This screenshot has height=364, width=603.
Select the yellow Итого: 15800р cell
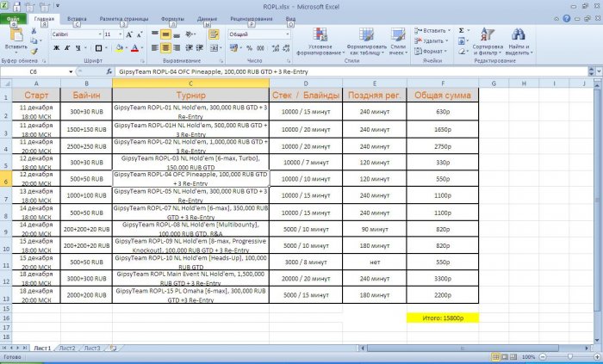[x=443, y=318]
